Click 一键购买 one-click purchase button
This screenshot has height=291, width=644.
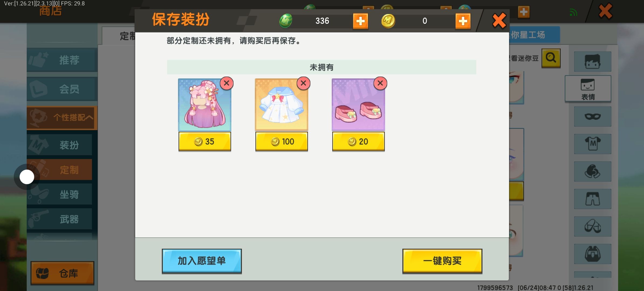click(442, 261)
